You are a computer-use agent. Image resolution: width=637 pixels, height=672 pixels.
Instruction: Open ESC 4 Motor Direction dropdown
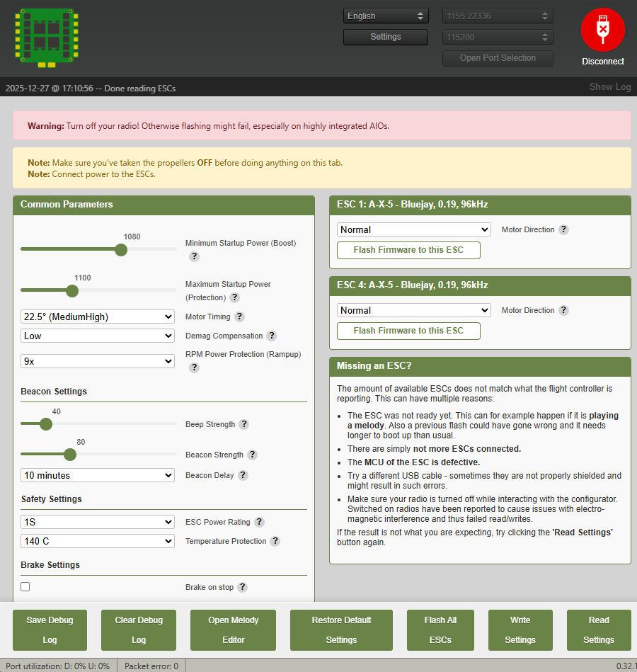(413, 311)
